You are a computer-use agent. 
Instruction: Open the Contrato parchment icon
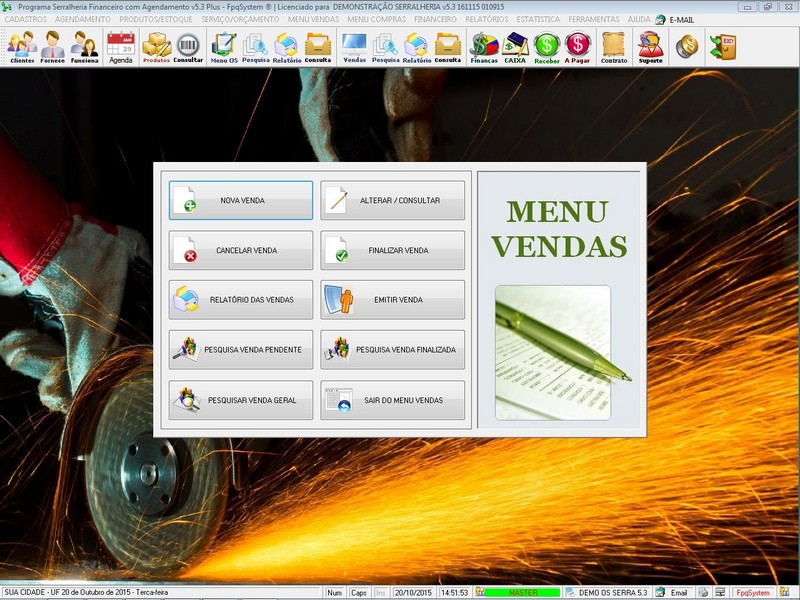pyautogui.click(x=614, y=47)
